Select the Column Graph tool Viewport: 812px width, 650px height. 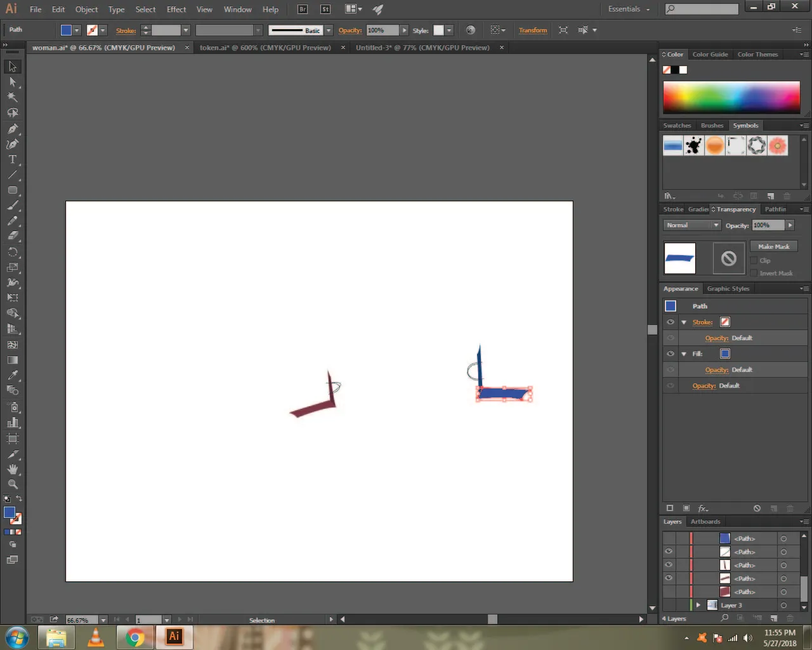(12, 422)
